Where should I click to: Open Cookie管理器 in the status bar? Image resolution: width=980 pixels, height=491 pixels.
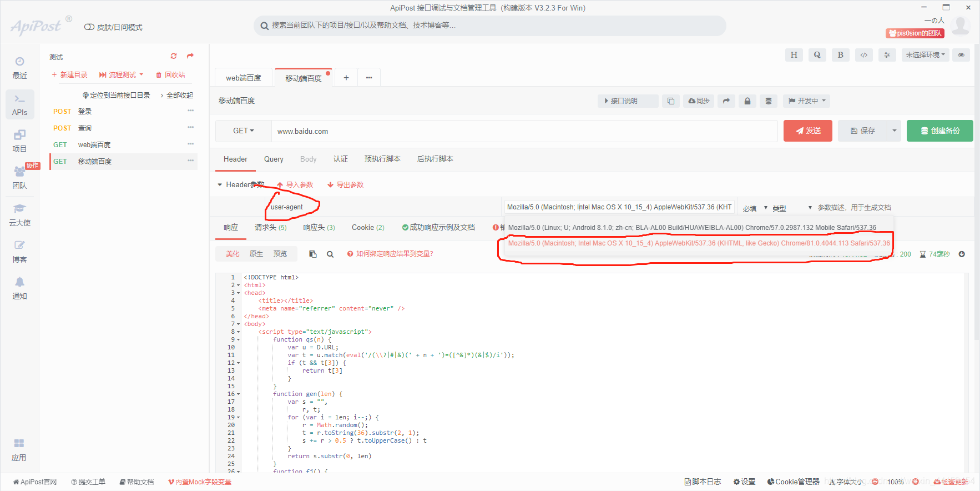[x=794, y=482]
